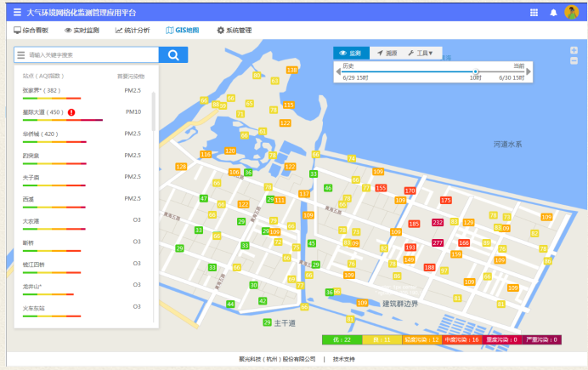Image resolution: width=588 pixels, height=370 pixels.
Task: Toggle the 轻度污染 : 12 legend filter
Action: [421, 339]
